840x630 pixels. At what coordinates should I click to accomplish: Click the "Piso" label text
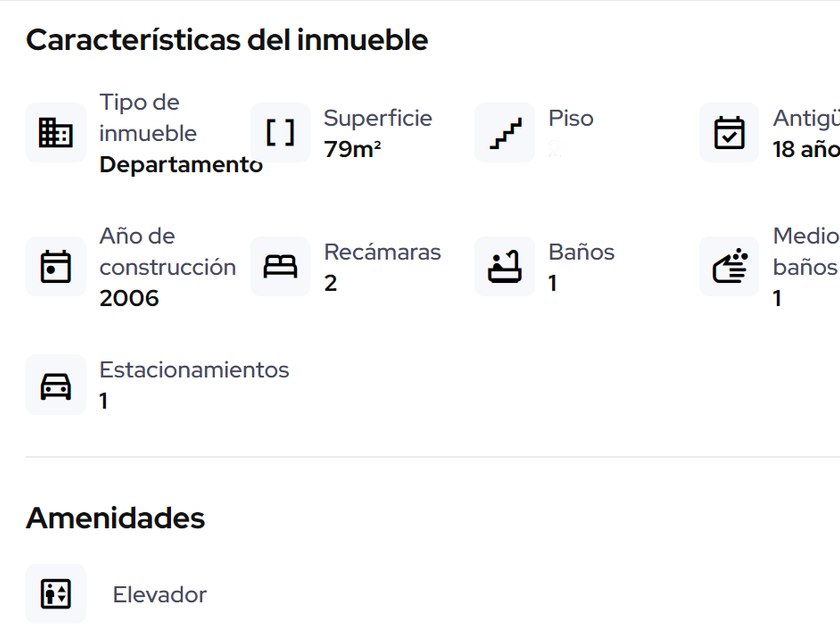pos(571,118)
